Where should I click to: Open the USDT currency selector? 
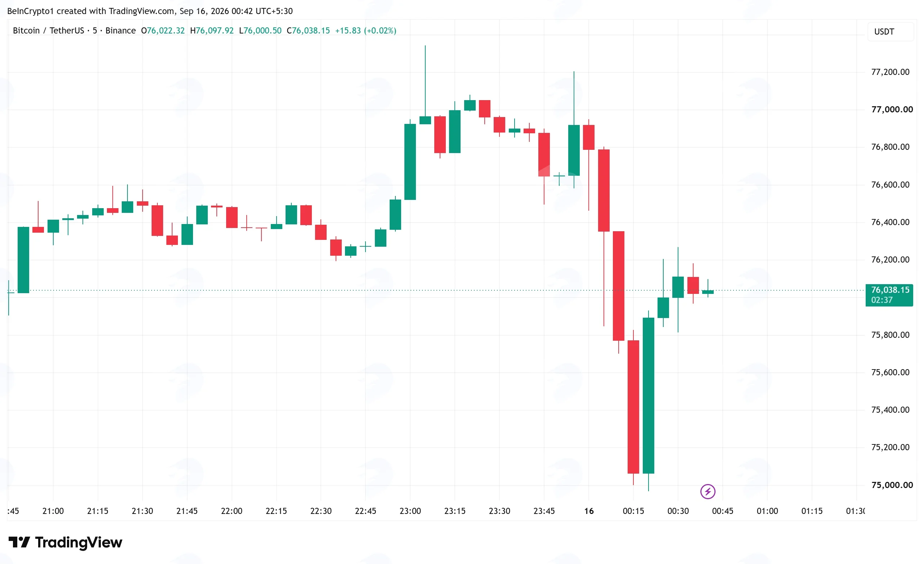pyautogui.click(x=890, y=31)
